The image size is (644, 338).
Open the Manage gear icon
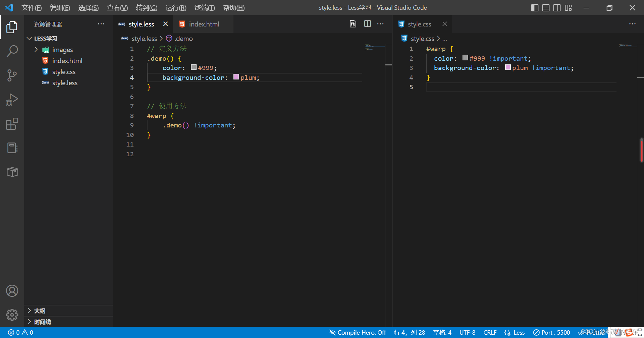[x=12, y=315]
